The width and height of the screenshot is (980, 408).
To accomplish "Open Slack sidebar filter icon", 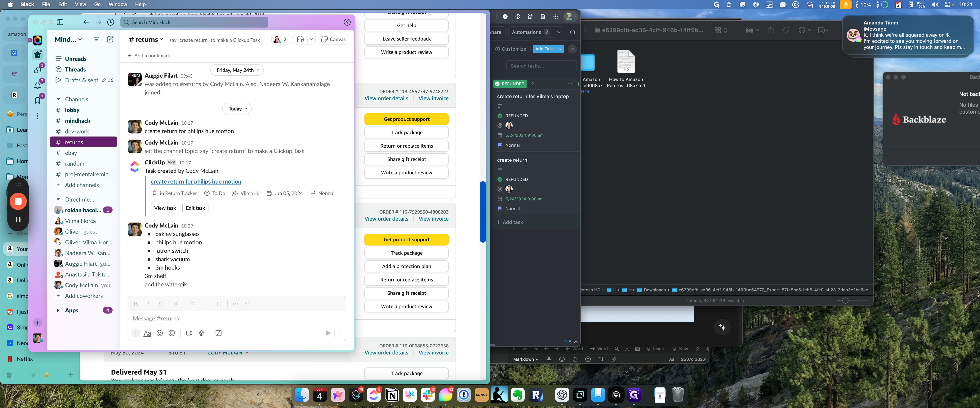I will 96,39.
